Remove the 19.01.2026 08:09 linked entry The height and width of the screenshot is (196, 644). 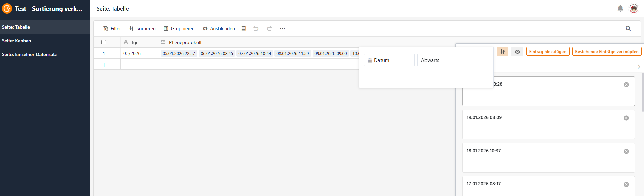pos(626,118)
